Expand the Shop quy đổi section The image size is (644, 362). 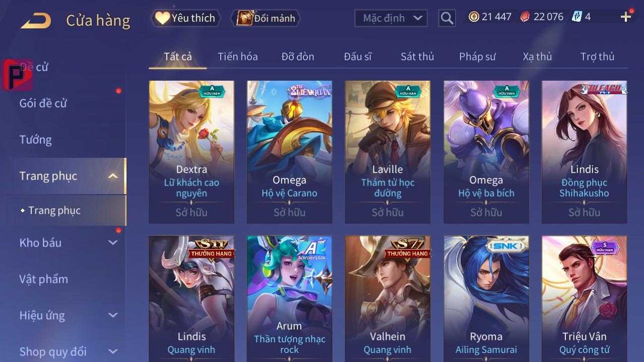pyautogui.click(x=113, y=351)
